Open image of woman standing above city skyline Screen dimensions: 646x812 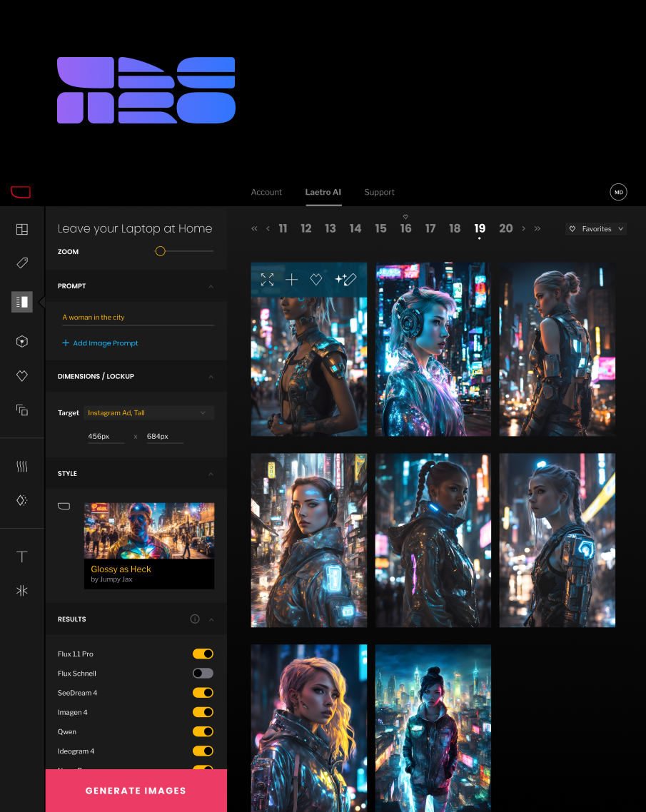(433, 728)
